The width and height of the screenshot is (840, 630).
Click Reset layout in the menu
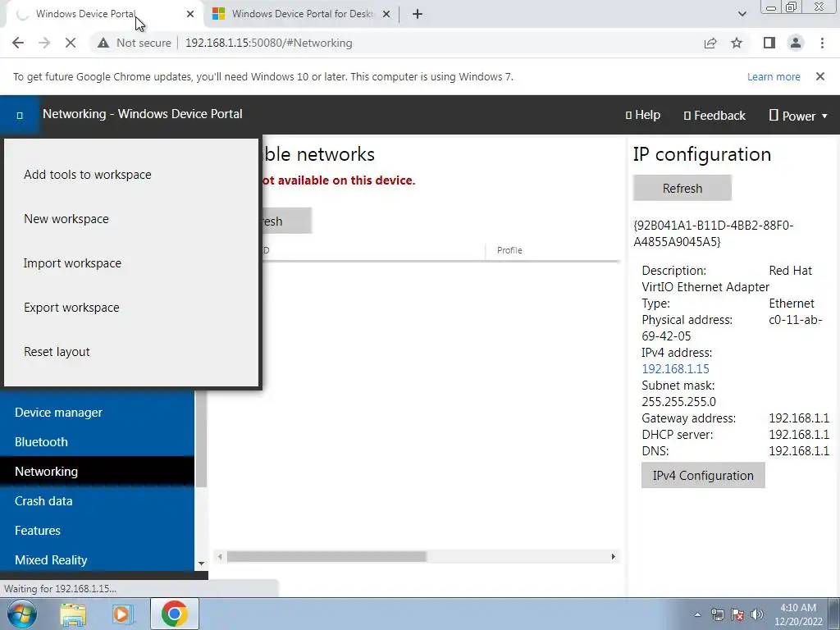57,352
